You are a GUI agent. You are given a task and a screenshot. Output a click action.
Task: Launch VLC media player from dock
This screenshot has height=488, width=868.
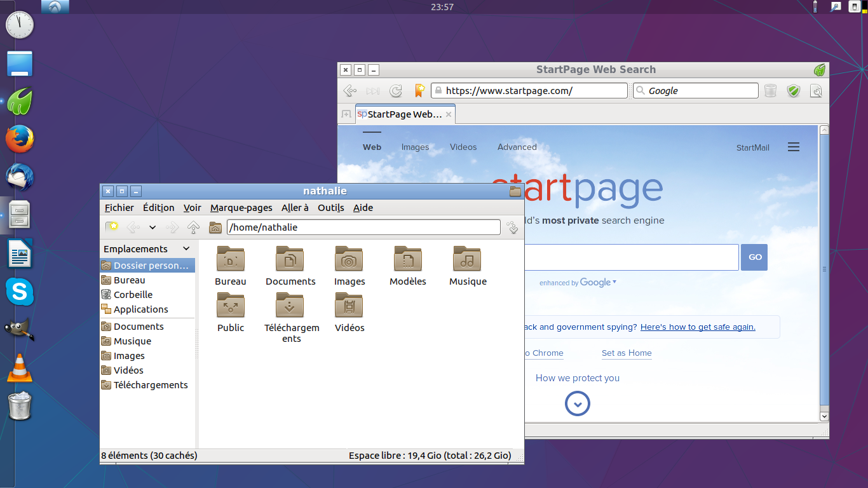[20, 368]
